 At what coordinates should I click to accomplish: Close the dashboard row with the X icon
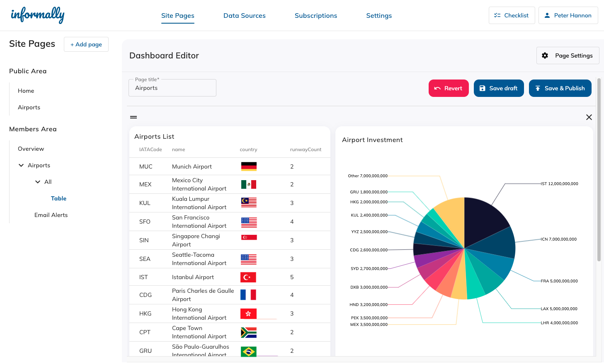tap(589, 117)
